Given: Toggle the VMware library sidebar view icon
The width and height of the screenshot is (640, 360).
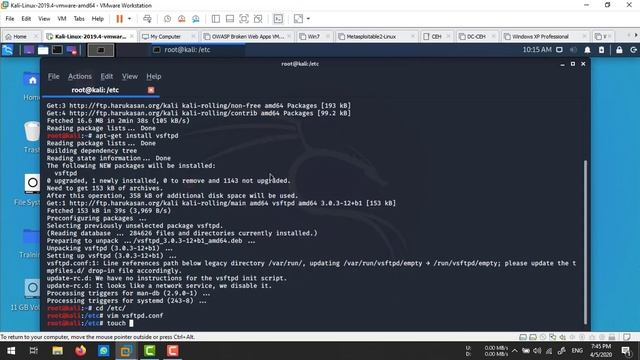Looking at the screenshot, I should point(216,19).
